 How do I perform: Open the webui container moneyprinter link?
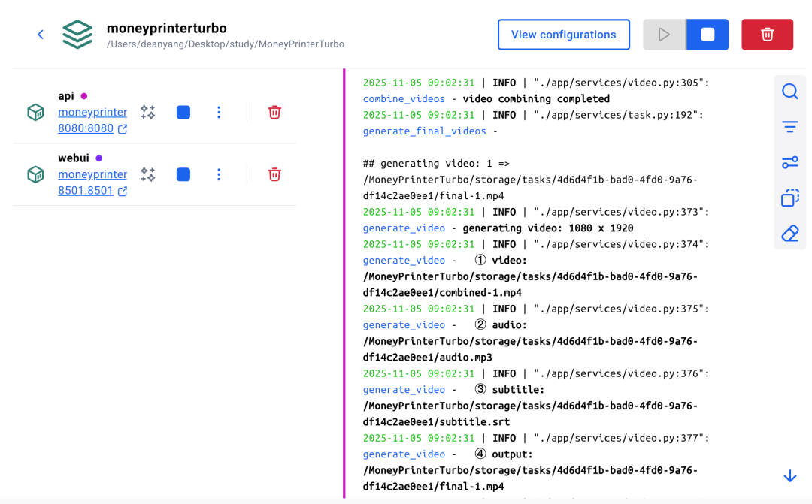[x=92, y=174]
